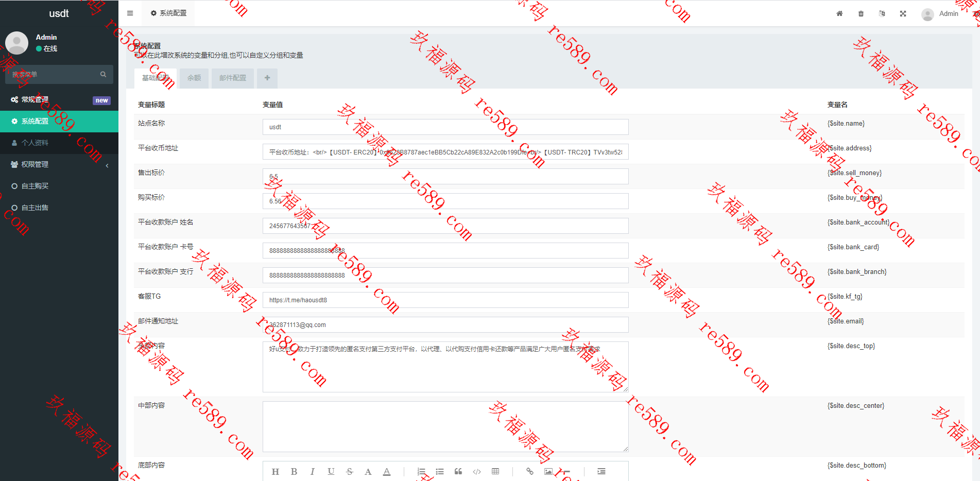Click the 在线 status in sidebar
This screenshot has width=980, height=481.
pyautogui.click(x=47, y=48)
